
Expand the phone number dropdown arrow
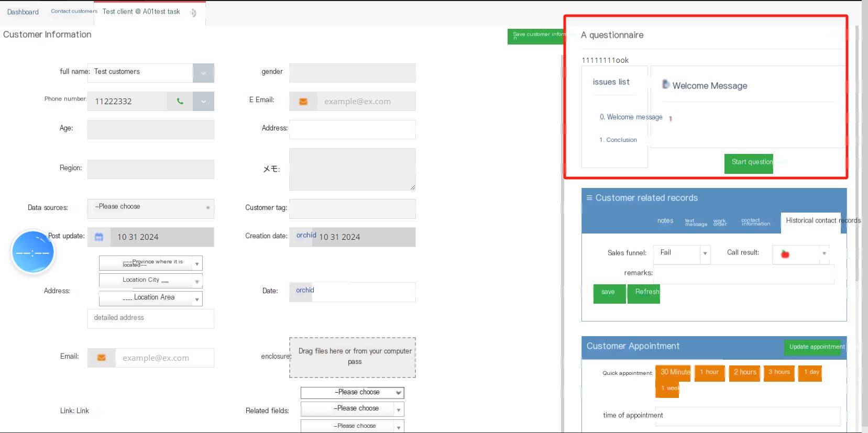click(203, 102)
